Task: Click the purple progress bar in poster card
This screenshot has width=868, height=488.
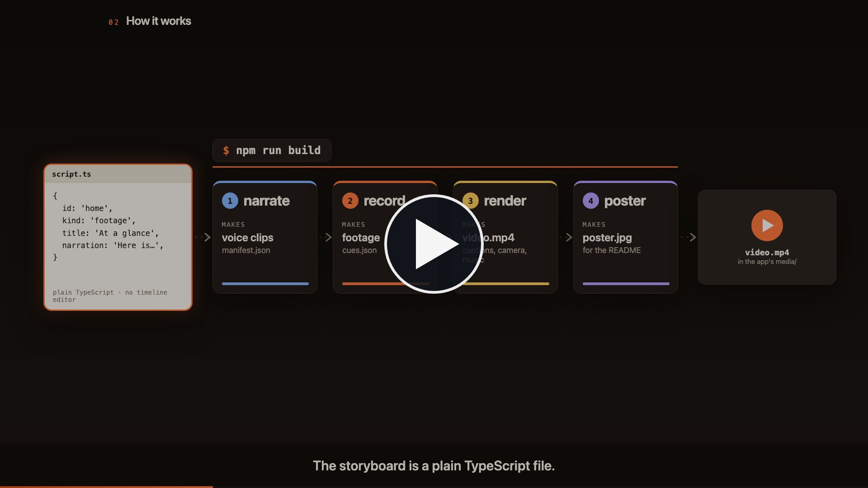Action: coord(626,284)
